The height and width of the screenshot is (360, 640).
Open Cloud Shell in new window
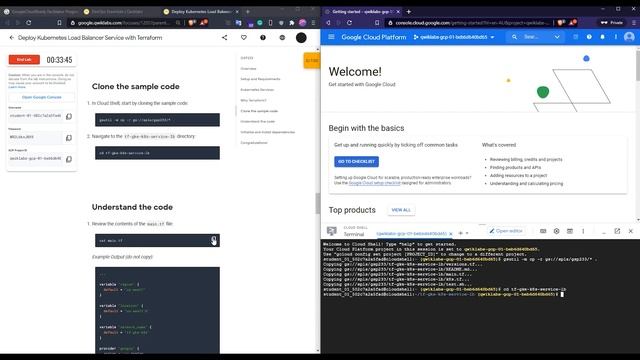tap(617, 231)
